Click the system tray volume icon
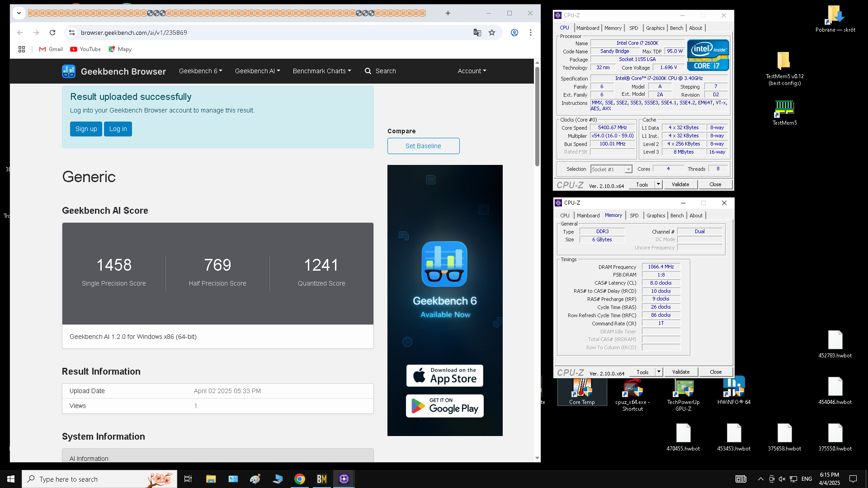 782,479
